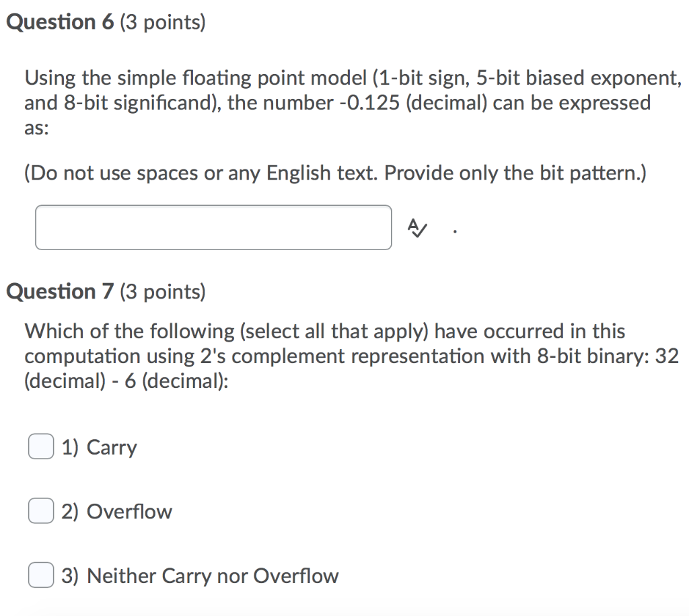The image size is (689, 616).
Task: Toggle checkbox 2 in Question 7
Action: click(x=40, y=510)
